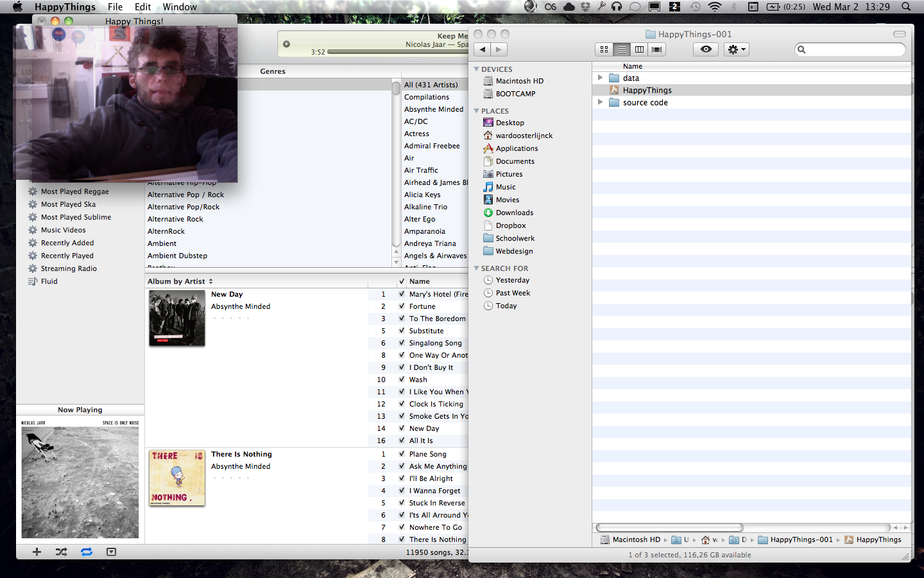Toggle the blue repeat button
The image size is (924, 578).
pos(87,552)
